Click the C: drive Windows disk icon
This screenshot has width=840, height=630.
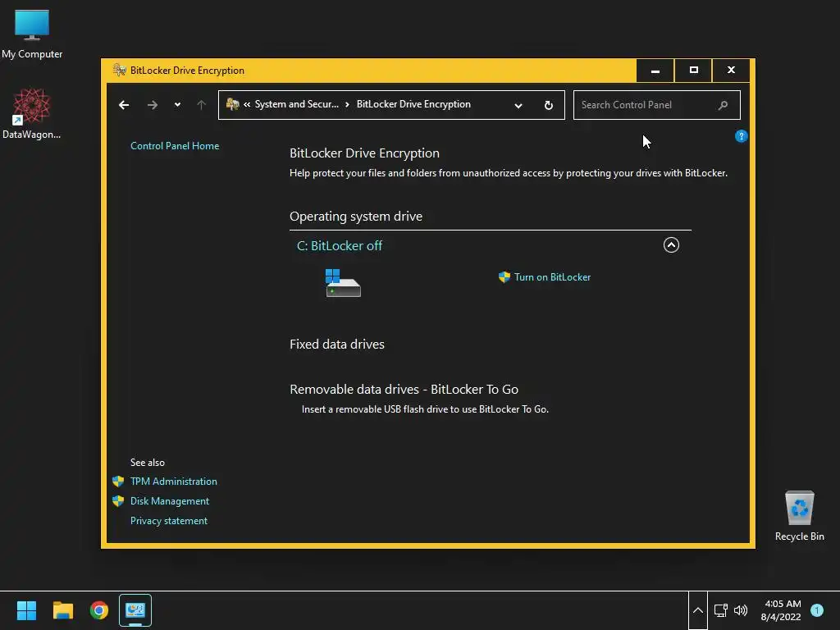[x=343, y=283]
